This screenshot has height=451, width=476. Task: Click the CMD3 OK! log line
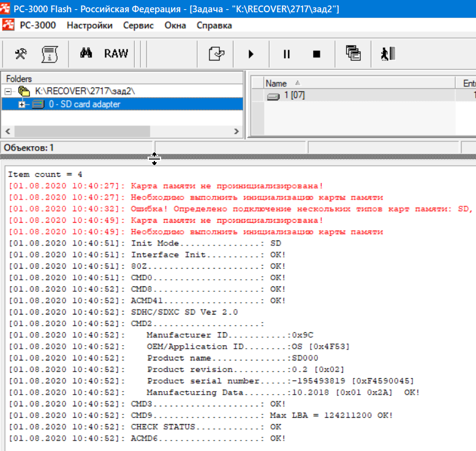(x=147, y=404)
